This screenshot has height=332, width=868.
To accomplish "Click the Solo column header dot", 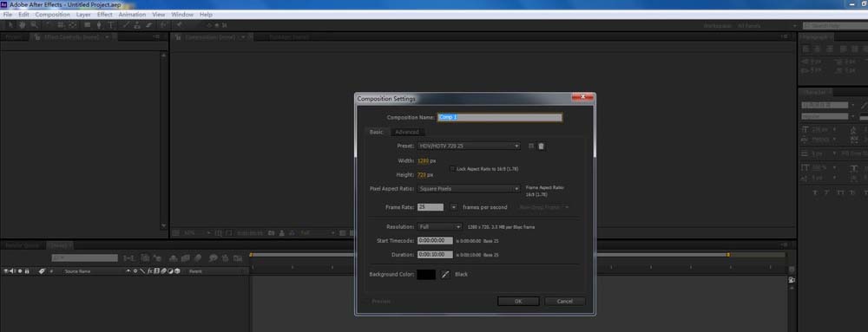I will coord(20,271).
